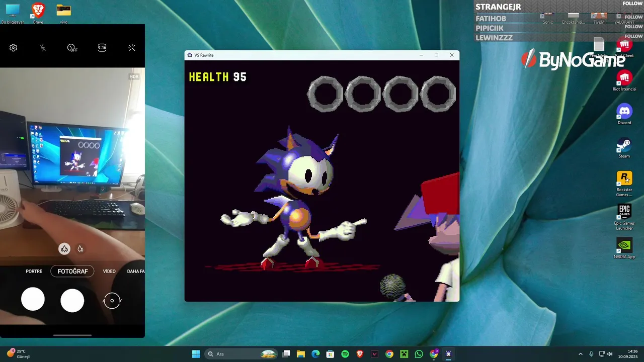Tap the camera shutter button
Screen dimensions: 644x362
[x=72, y=300]
